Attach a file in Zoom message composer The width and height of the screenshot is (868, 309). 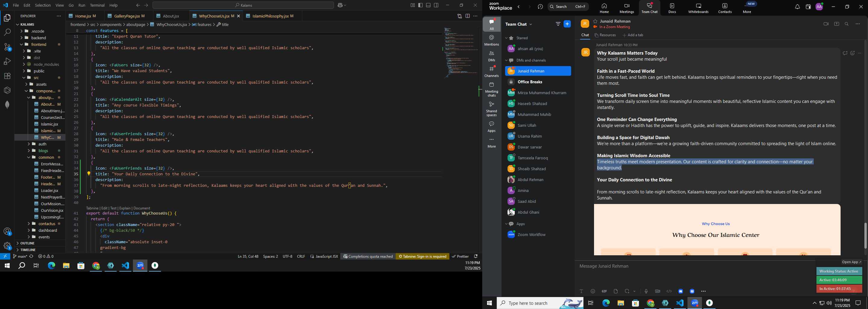click(616, 291)
